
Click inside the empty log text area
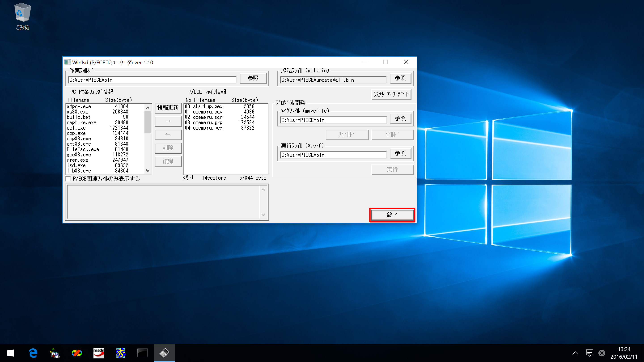163,202
